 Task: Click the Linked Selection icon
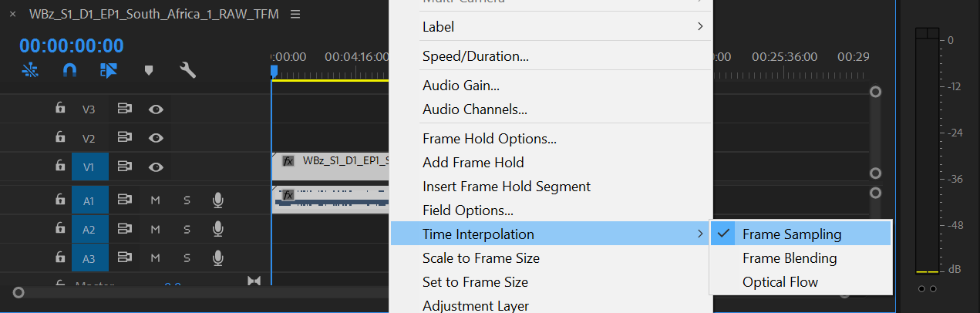pyautogui.click(x=109, y=71)
